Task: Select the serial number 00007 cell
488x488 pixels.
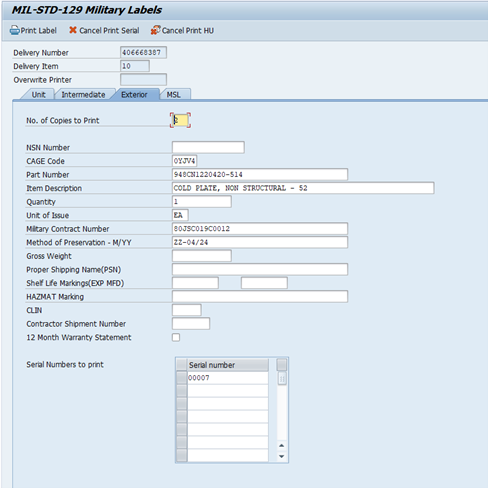Action: tap(228, 378)
